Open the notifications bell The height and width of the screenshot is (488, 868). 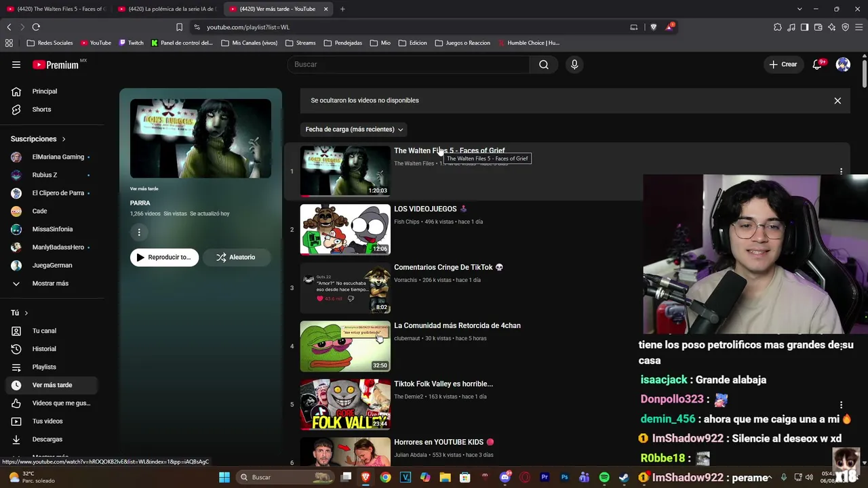(x=818, y=64)
